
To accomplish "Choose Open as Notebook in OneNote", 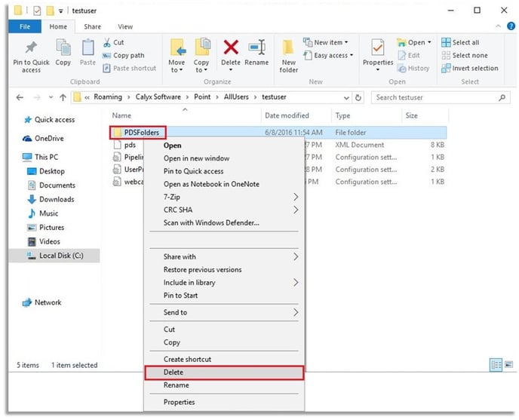I will coord(224,184).
